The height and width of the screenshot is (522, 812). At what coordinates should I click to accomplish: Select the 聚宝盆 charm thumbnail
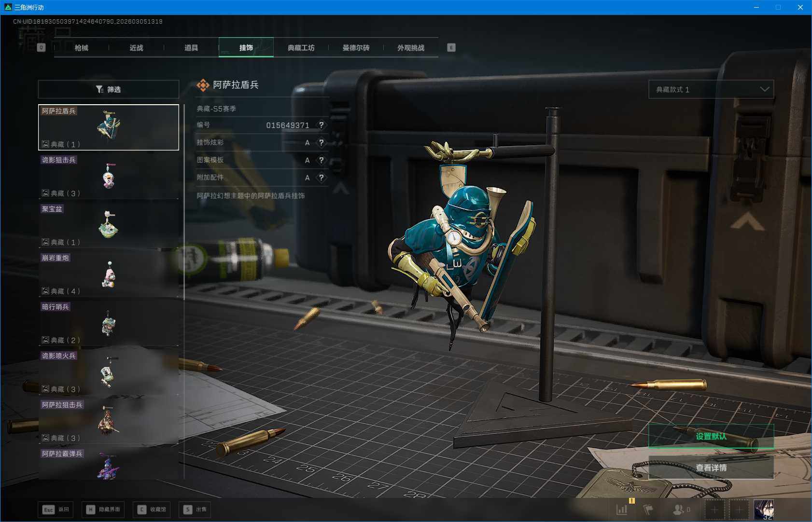click(109, 225)
